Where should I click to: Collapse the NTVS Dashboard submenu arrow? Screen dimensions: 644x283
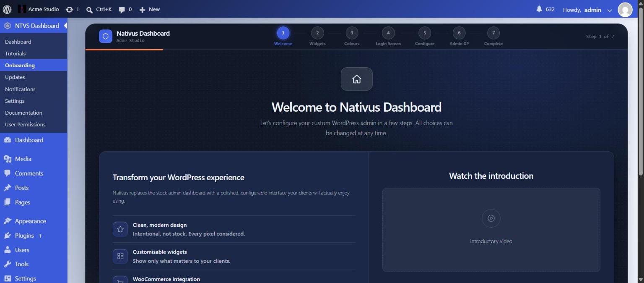click(x=65, y=26)
